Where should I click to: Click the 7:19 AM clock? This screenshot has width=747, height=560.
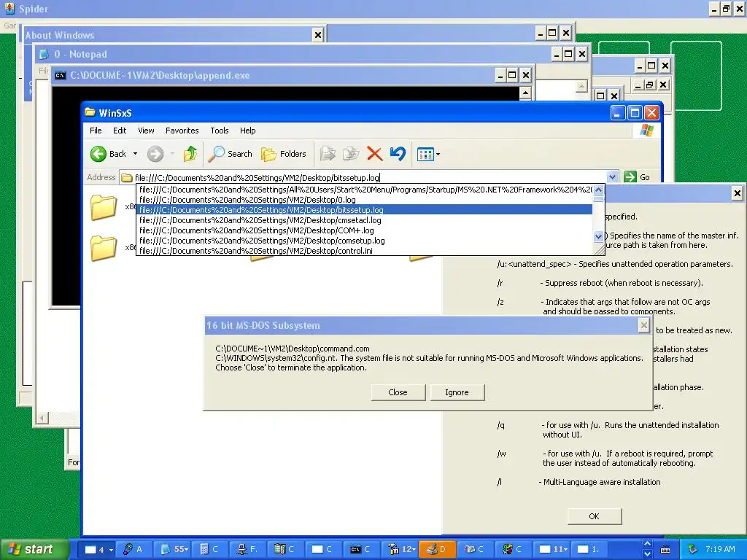click(x=720, y=550)
